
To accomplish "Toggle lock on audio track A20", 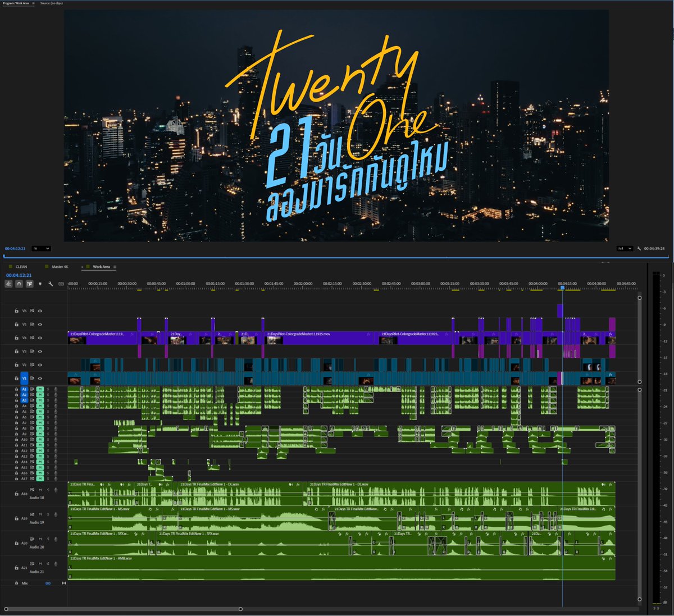I will click(x=16, y=543).
